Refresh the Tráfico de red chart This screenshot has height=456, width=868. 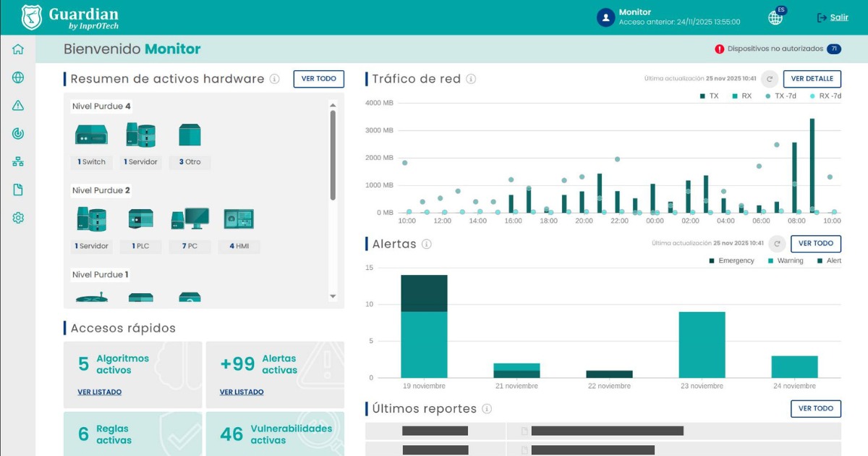[x=770, y=79]
